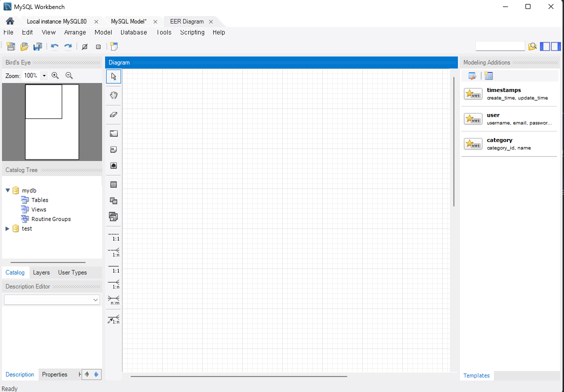
Task: Toggle grid visibility in toolbar
Action: coord(85,46)
